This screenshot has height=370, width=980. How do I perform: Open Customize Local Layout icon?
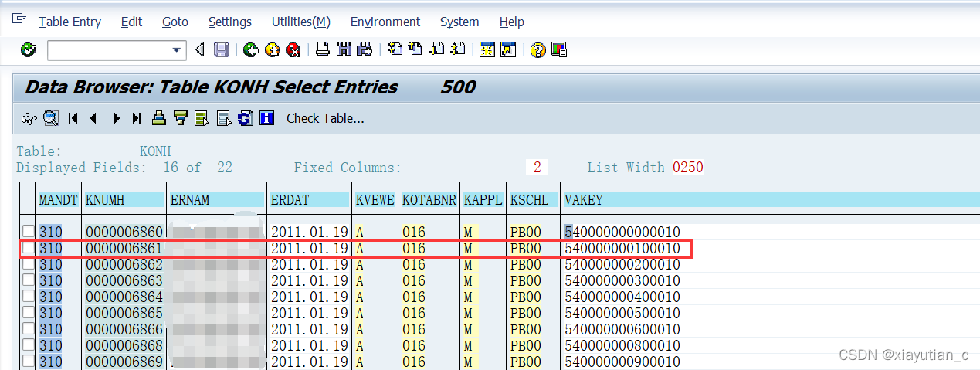pos(559,50)
